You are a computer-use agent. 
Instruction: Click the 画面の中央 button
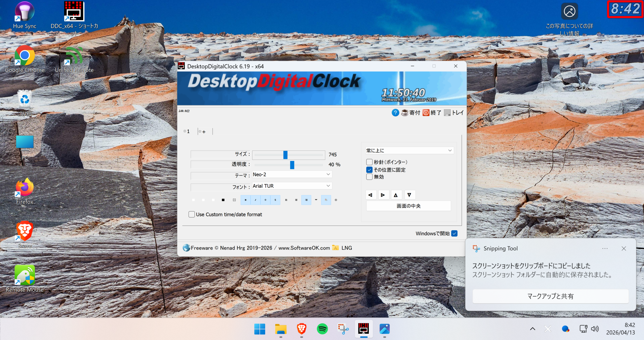409,206
